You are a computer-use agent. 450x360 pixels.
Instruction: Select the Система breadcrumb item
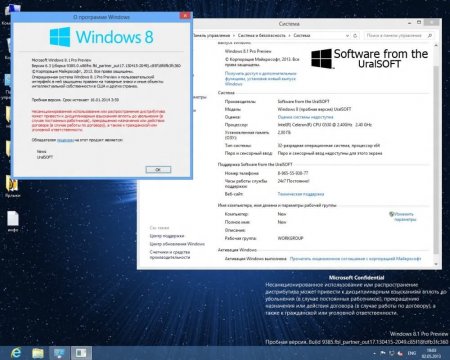[x=302, y=35]
